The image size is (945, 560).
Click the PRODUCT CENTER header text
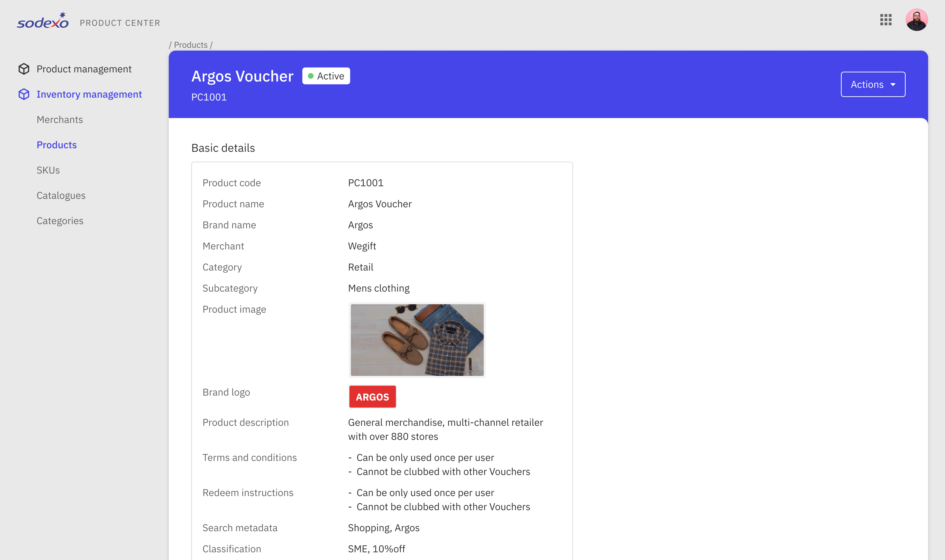120,23
